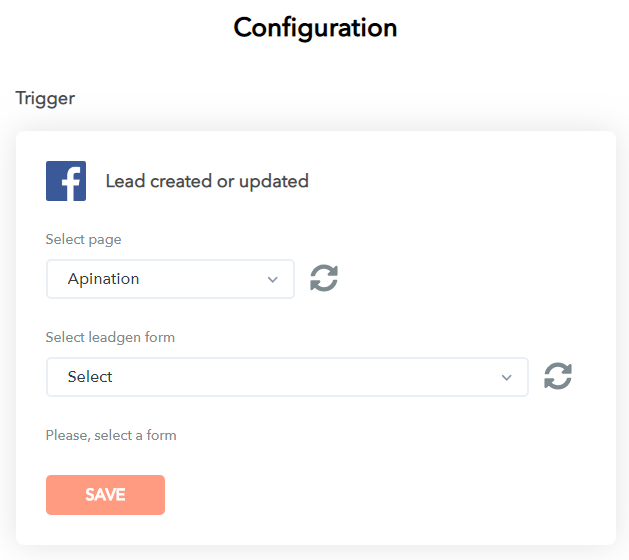Click the "Please, select a form" message
The height and width of the screenshot is (560, 629).
click(111, 435)
